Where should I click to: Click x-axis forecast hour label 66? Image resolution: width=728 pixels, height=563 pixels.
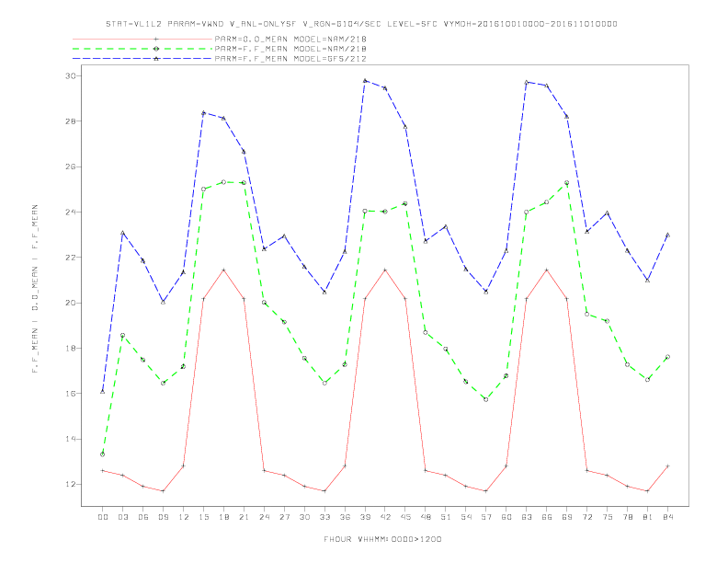547,517
